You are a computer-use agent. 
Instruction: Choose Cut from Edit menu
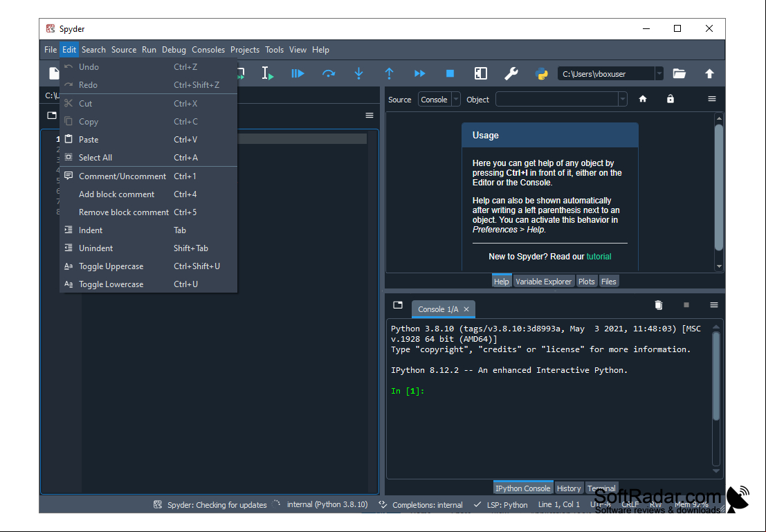pos(149,104)
